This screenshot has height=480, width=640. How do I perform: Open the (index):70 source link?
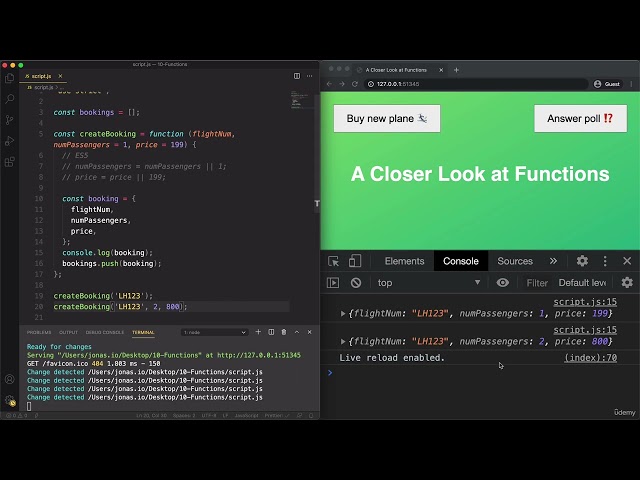591,358
